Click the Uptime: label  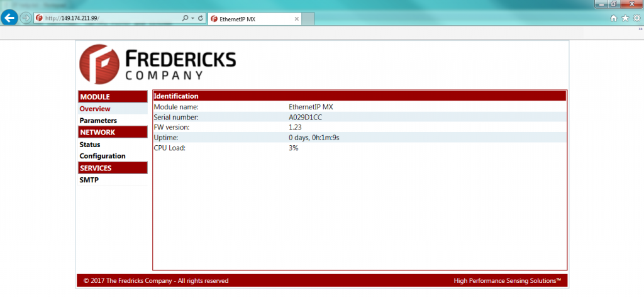(x=166, y=138)
